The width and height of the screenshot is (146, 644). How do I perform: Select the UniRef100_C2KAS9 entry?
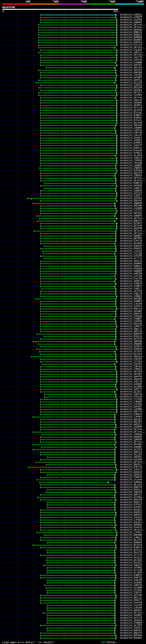pos(131,85)
